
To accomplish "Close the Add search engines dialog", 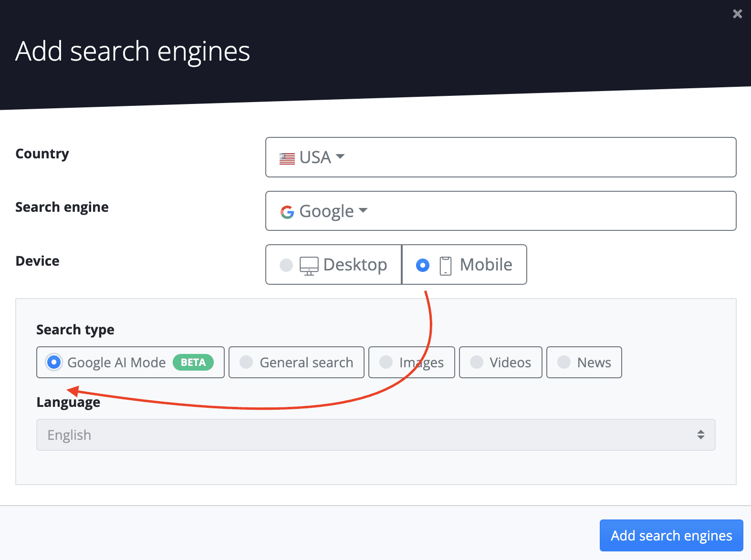I will click(737, 14).
